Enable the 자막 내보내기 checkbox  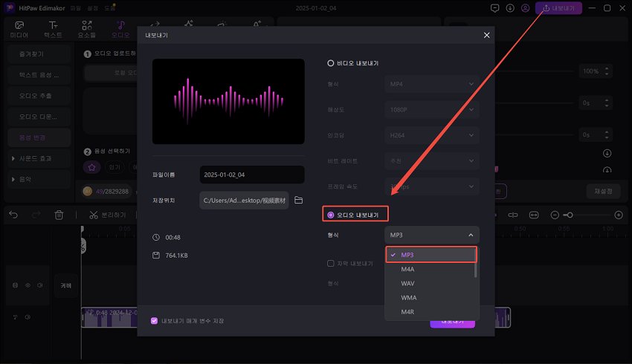[331, 263]
